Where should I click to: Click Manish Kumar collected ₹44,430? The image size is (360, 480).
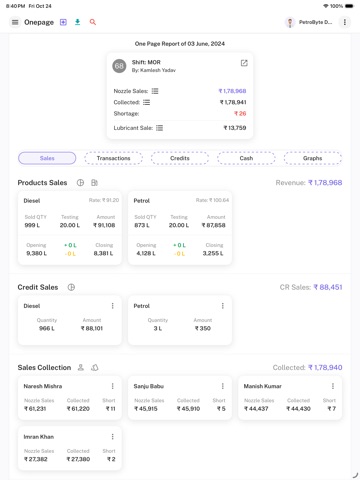click(x=298, y=409)
